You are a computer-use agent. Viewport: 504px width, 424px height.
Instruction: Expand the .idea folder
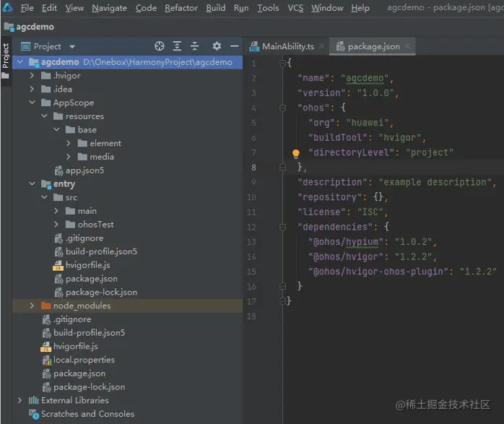(32, 89)
